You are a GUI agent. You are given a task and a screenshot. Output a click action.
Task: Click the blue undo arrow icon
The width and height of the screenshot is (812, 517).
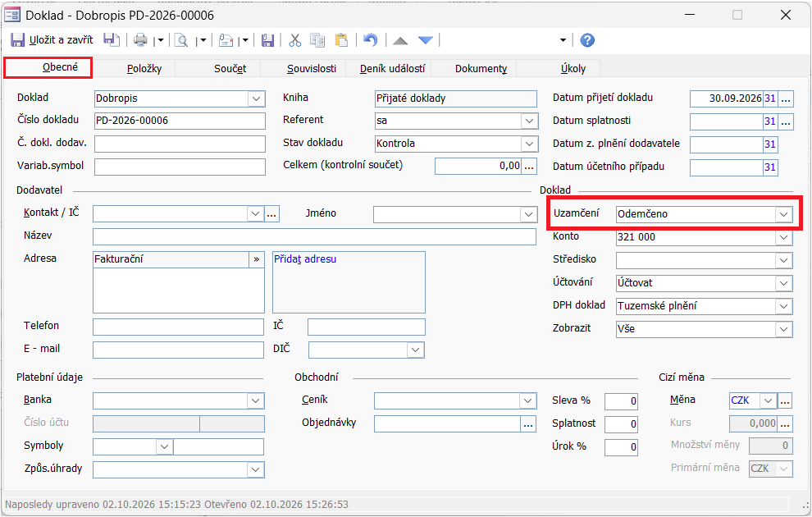click(370, 40)
